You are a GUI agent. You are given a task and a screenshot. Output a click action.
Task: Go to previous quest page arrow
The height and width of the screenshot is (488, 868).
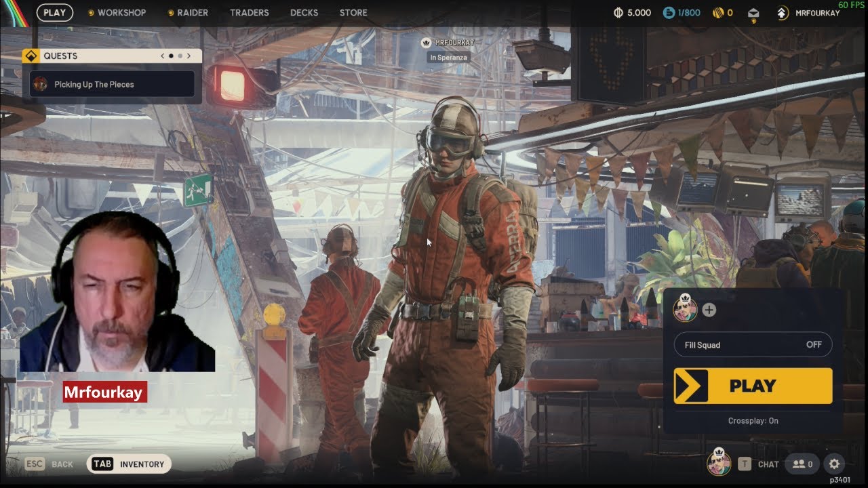[x=162, y=56]
